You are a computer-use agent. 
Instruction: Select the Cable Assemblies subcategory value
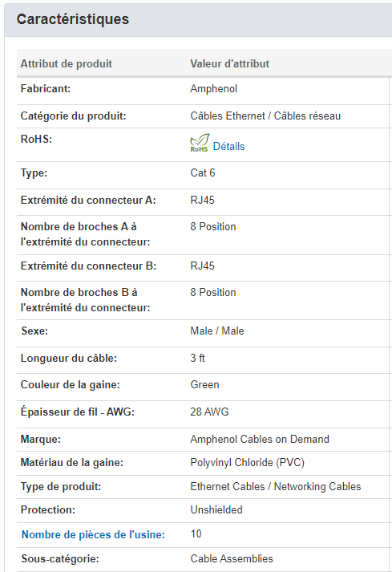coord(232,558)
